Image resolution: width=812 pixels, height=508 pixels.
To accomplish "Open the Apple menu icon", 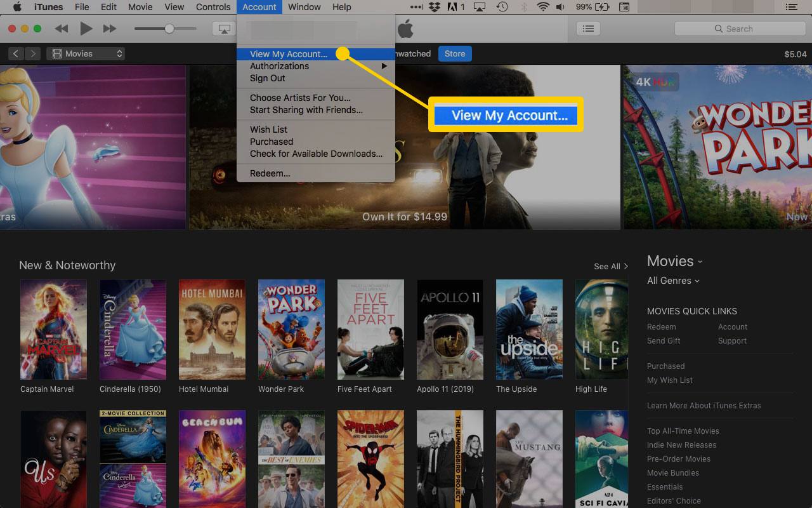I will (x=17, y=7).
